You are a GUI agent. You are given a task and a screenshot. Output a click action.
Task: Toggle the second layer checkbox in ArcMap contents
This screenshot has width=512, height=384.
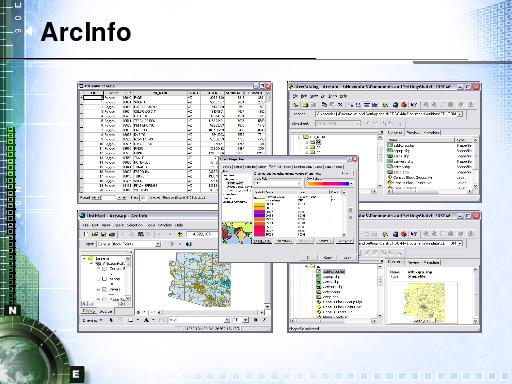[x=104, y=279]
